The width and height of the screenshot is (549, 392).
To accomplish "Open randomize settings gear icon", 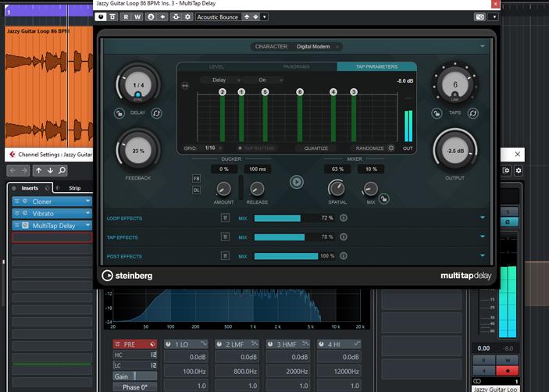I will coord(391,148).
